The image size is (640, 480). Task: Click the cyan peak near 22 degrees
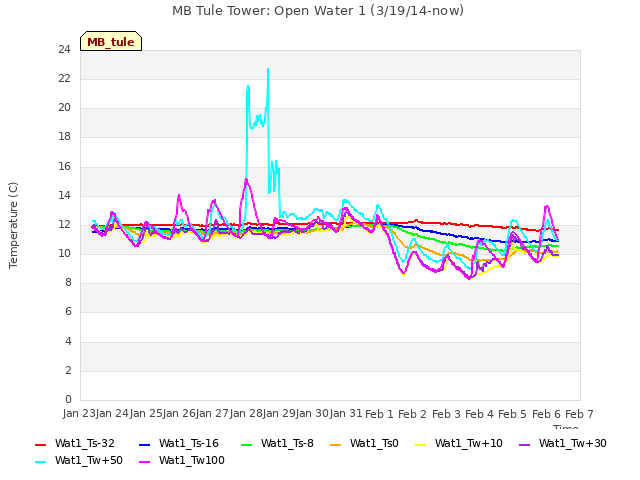pyautogui.click(x=268, y=69)
